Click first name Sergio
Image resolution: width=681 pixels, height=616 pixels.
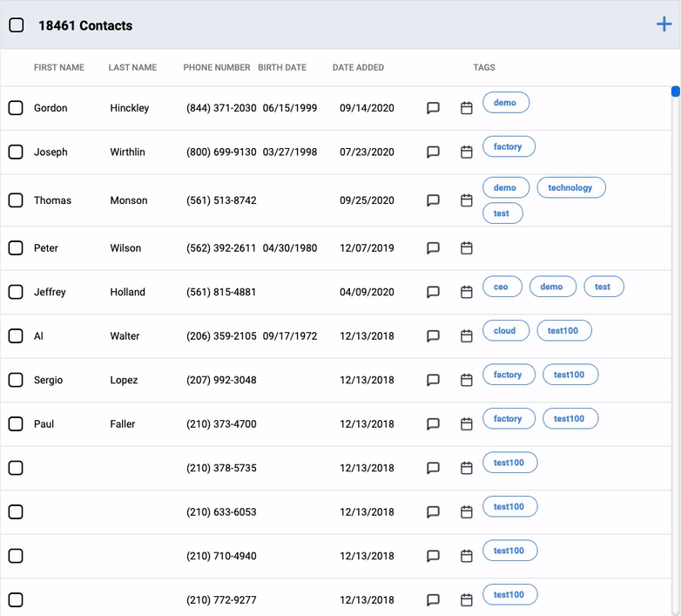coord(48,380)
